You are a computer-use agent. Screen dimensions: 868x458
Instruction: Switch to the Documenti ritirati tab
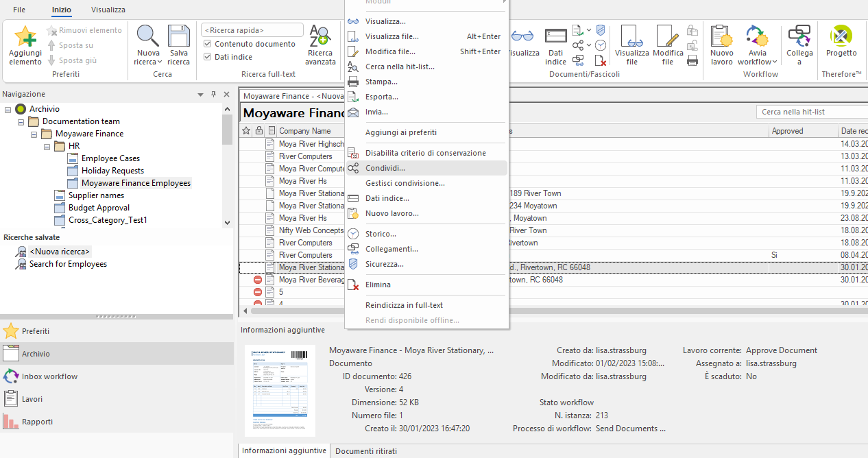(x=366, y=451)
